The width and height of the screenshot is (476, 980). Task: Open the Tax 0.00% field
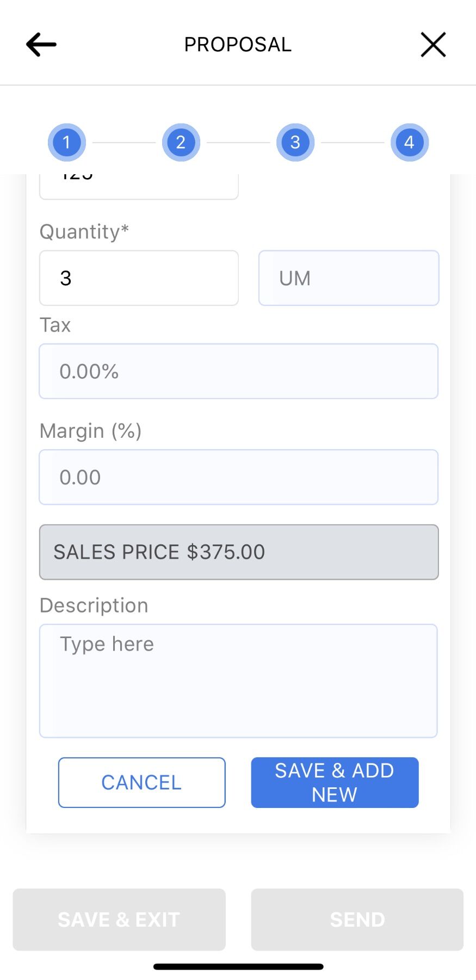click(x=238, y=371)
